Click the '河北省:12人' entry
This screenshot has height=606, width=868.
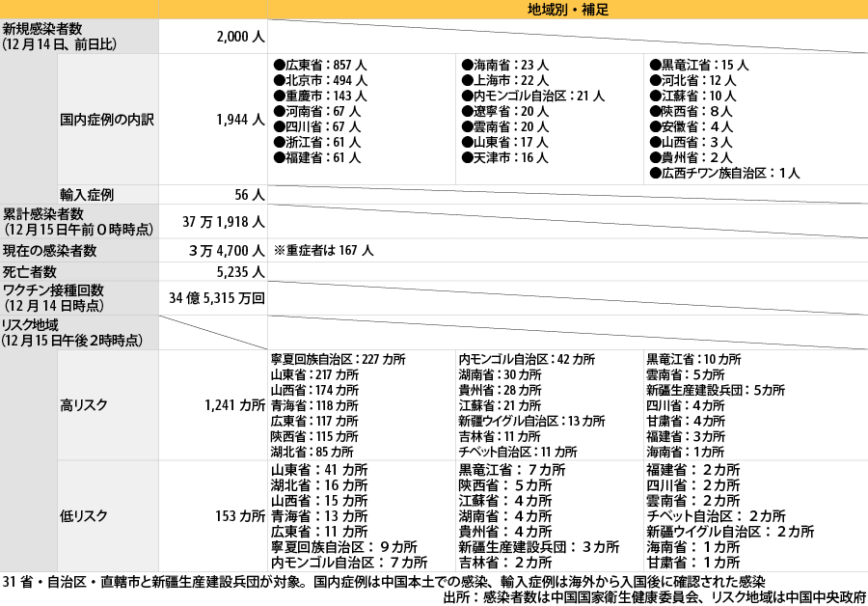pyautogui.click(x=692, y=81)
